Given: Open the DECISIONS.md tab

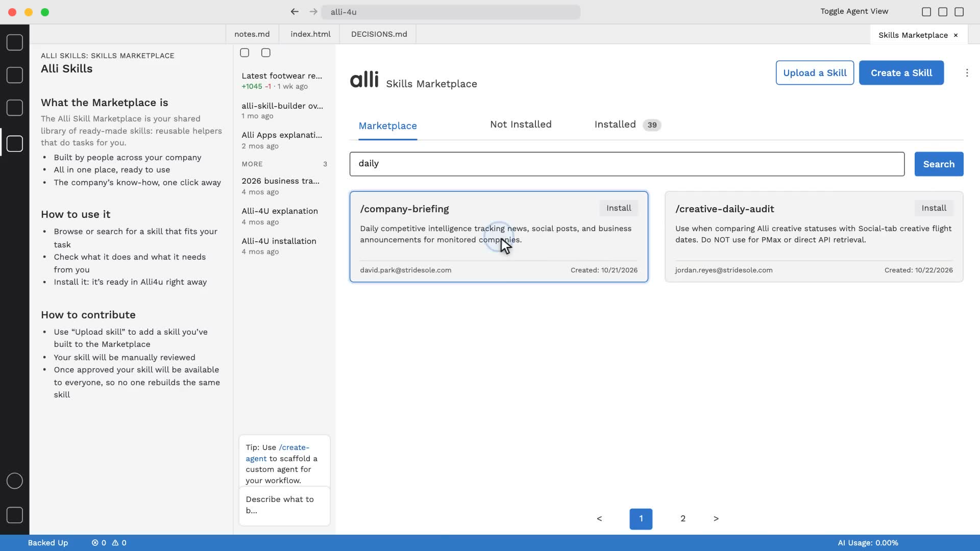Looking at the screenshot, I should 379,34.
